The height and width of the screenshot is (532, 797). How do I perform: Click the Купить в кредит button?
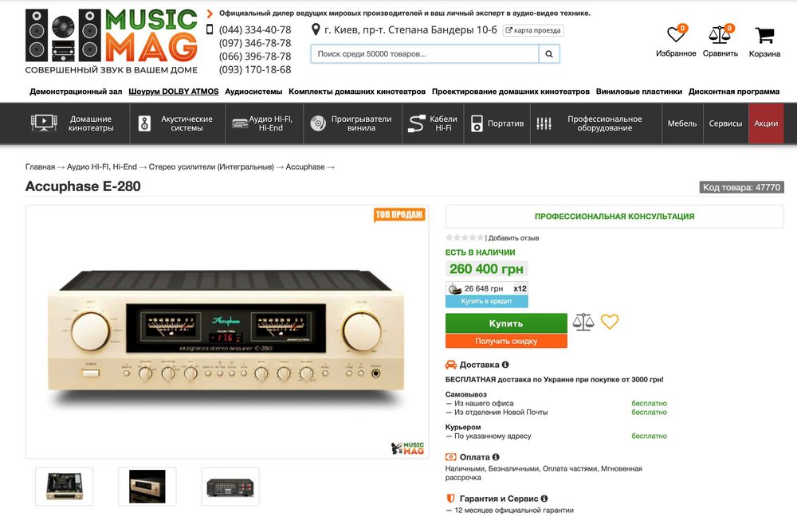(x=486, y=301)
